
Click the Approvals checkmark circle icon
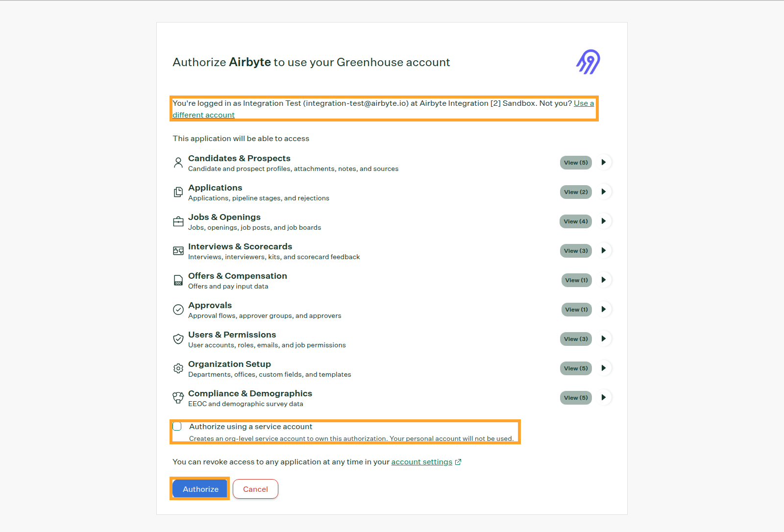(178, 310)
